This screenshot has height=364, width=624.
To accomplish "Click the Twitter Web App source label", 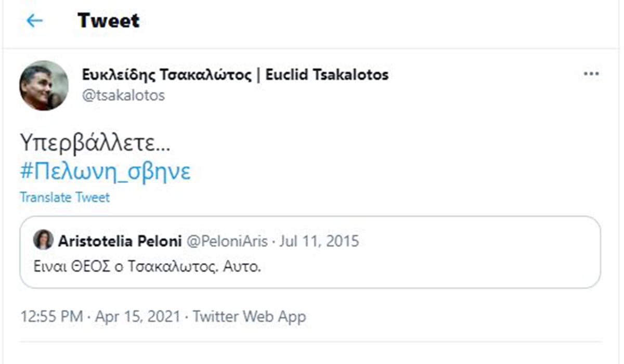I will coord(250,317).
